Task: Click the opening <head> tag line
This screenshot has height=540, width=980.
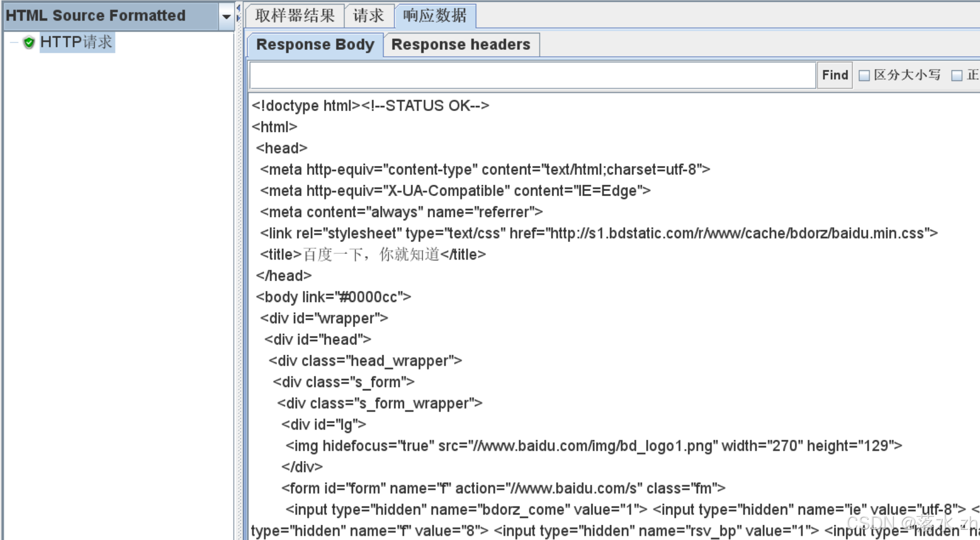Action: point(282,148)
